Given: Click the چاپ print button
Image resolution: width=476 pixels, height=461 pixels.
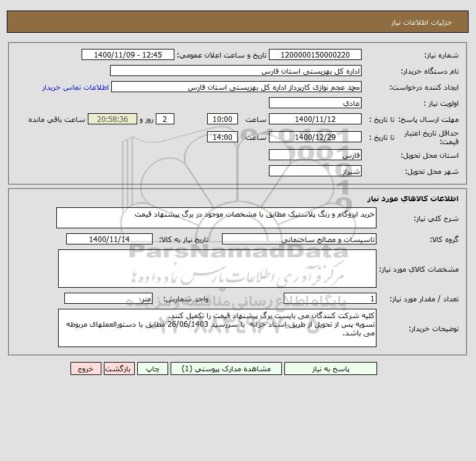Looking at the screenshot, I should (x=153, y=369).
